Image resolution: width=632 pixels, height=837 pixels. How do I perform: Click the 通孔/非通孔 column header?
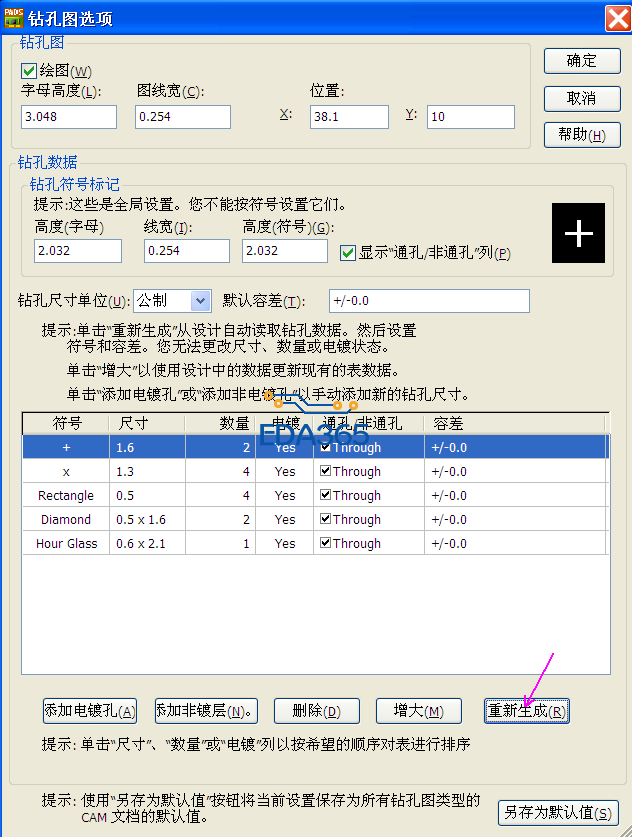[369, 424]
